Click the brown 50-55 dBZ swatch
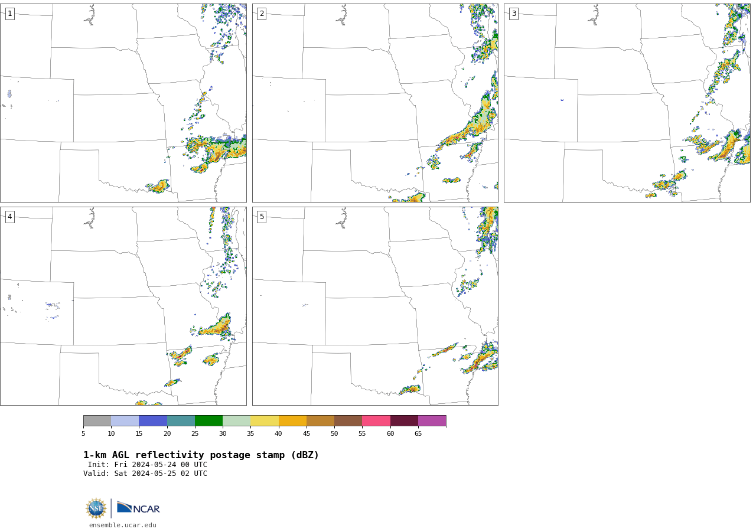756x532 pixels. (348, 421)
